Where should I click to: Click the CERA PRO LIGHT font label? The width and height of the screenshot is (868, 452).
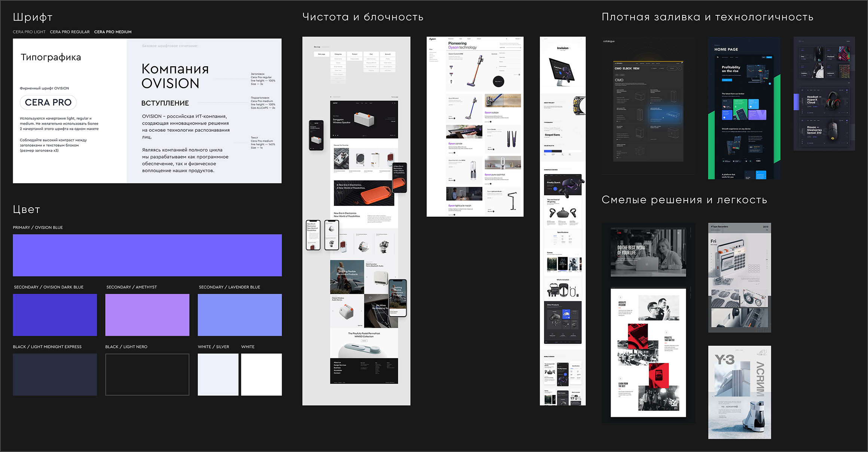pos(29,32)
